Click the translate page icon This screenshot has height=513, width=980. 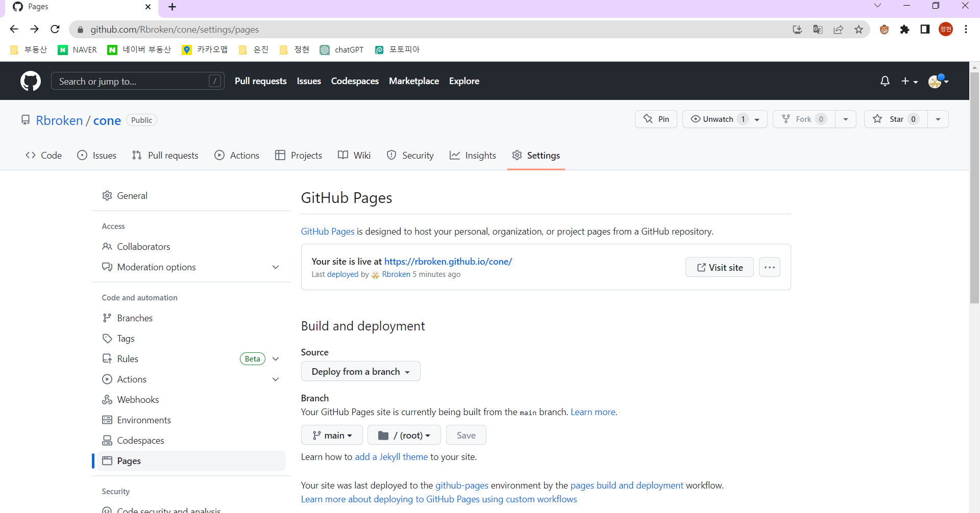coord(818,30)
